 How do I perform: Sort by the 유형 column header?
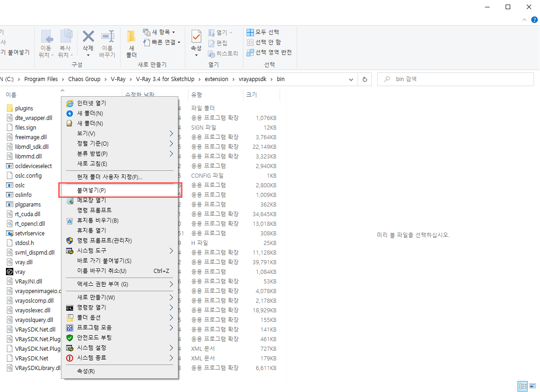pyautogui.click(x=197, y=95)
